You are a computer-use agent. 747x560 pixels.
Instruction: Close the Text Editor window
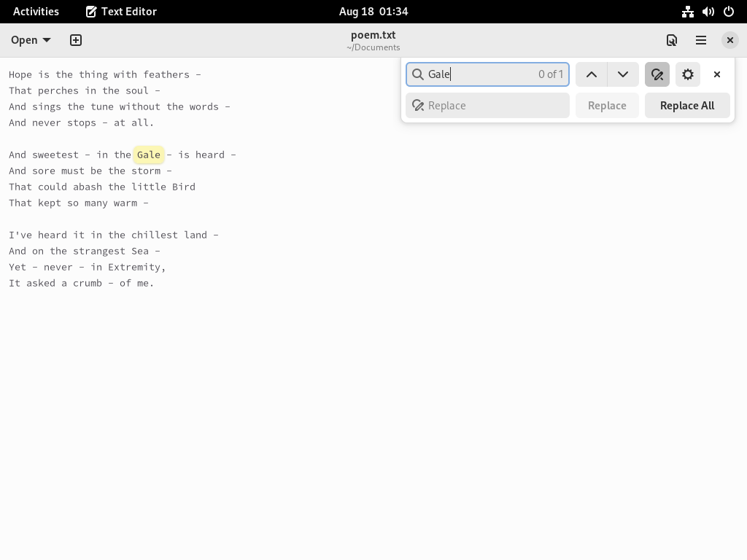pyautogui.click(x=729, y=40)
